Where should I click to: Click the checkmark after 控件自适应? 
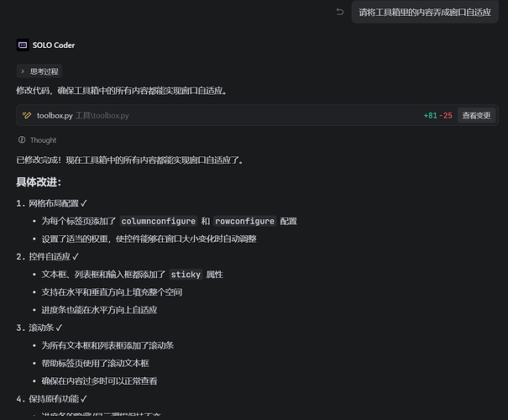[x=76, y=256]
